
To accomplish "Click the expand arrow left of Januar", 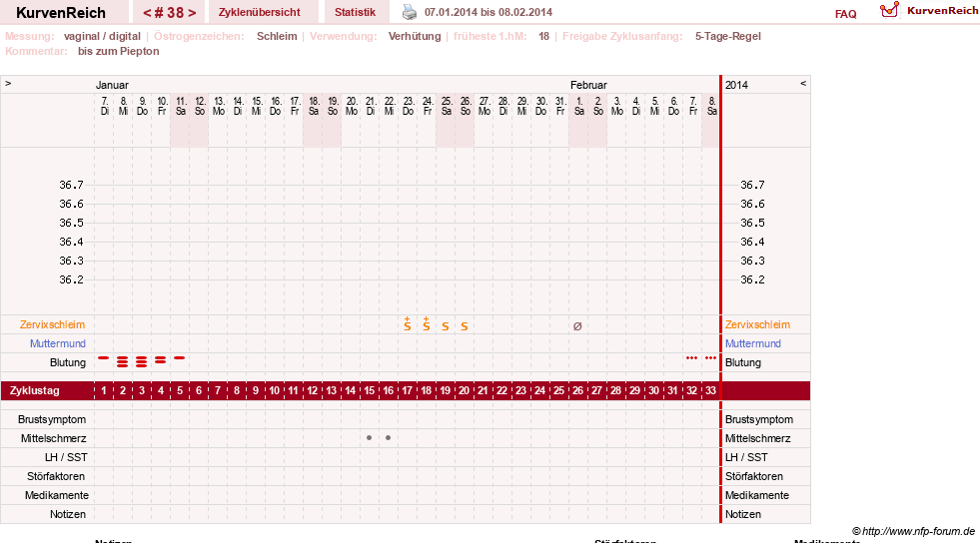I will point(8,83).
